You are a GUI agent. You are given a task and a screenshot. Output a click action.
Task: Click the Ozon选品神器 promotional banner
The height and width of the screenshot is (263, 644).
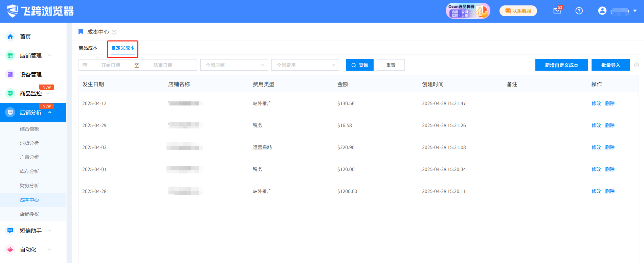tap(468, 11)
